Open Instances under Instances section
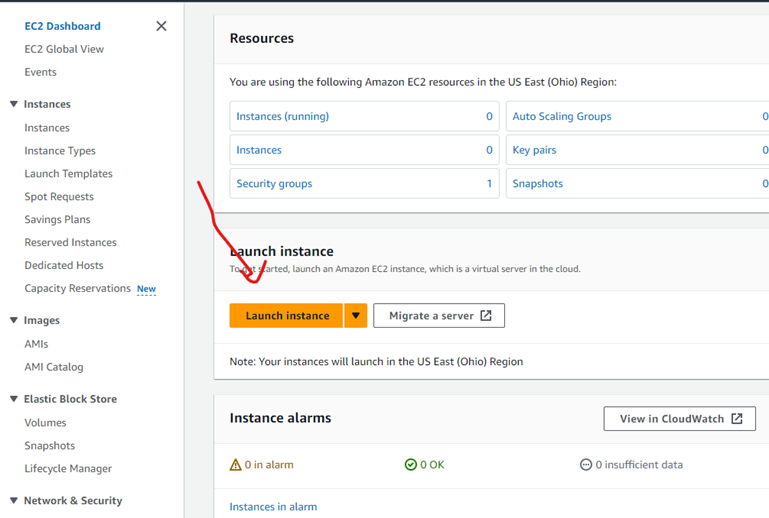 (47, 128)
